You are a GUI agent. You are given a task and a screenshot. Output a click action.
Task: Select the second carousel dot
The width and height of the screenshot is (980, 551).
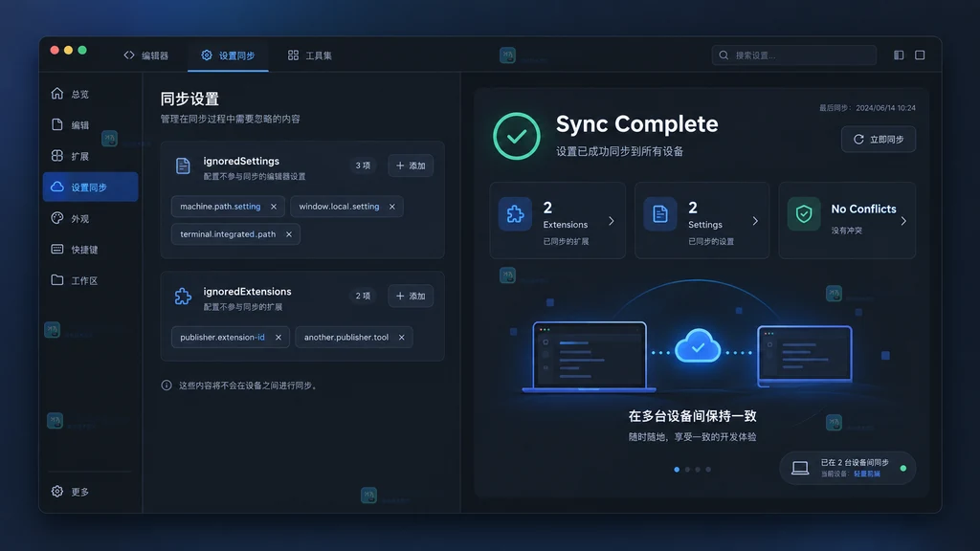point(687,469)
